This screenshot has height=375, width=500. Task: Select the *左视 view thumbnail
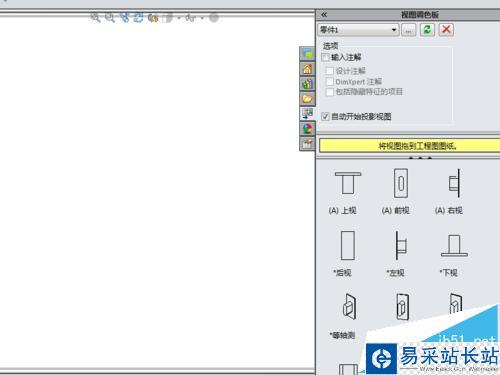[401, 245]
